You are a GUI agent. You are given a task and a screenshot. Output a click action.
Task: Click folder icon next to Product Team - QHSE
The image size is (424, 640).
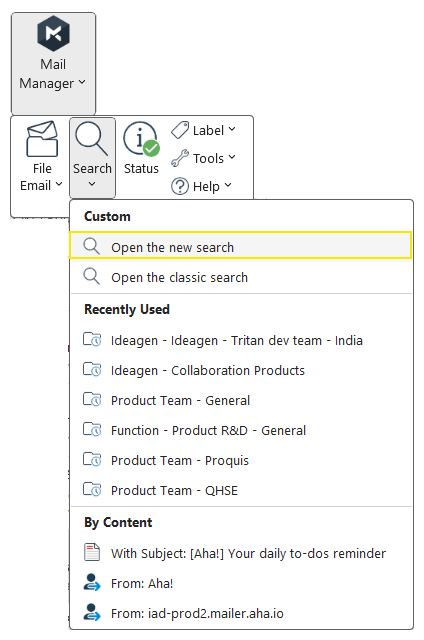pyautogui.click(x=92, y=489)
